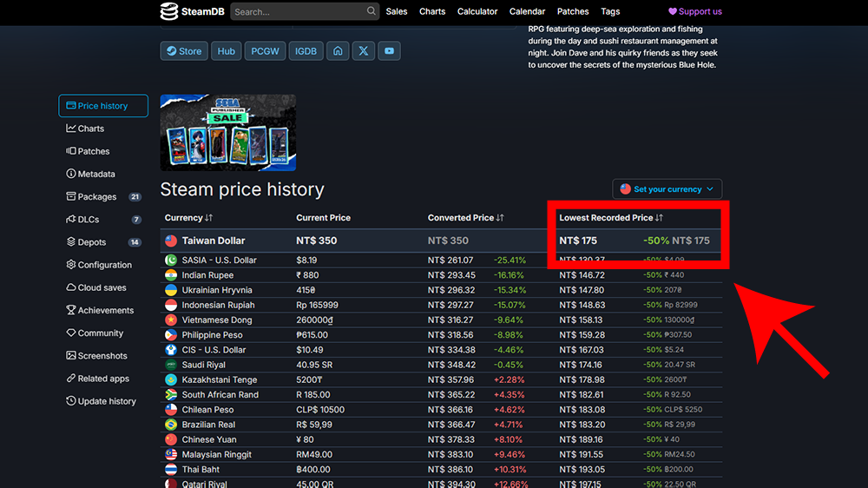
Task: Click the Brazilian Real flag icon
Action: [171, 425]
